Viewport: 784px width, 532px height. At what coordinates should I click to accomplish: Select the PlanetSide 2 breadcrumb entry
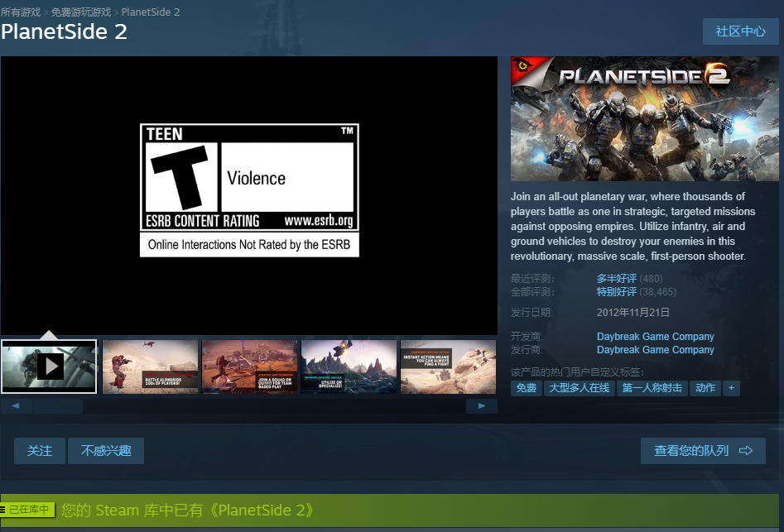[x=151, y=12]
